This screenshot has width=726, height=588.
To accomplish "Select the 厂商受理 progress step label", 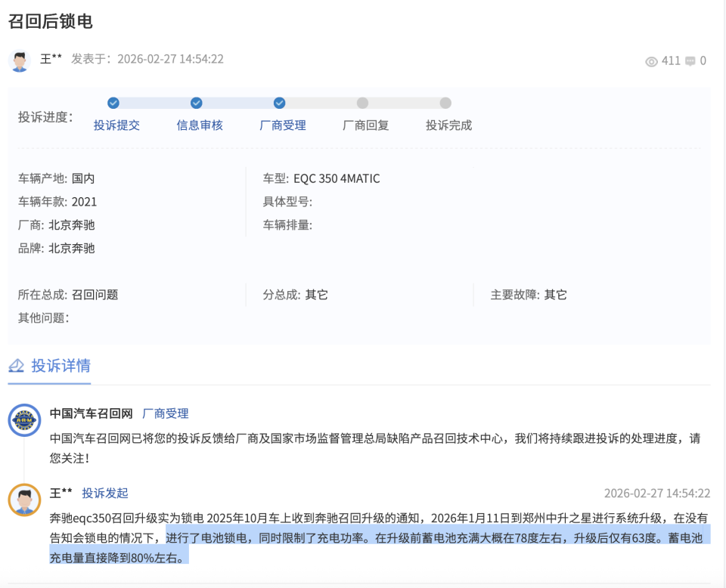I will 283,125.
